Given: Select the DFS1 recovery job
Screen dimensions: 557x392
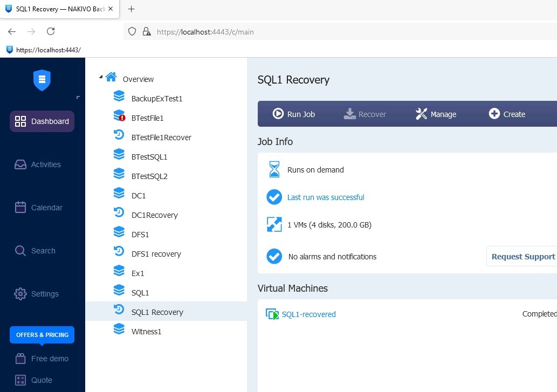Looking at the screenshot, I should pyautogui.click(x=156, y=254).
